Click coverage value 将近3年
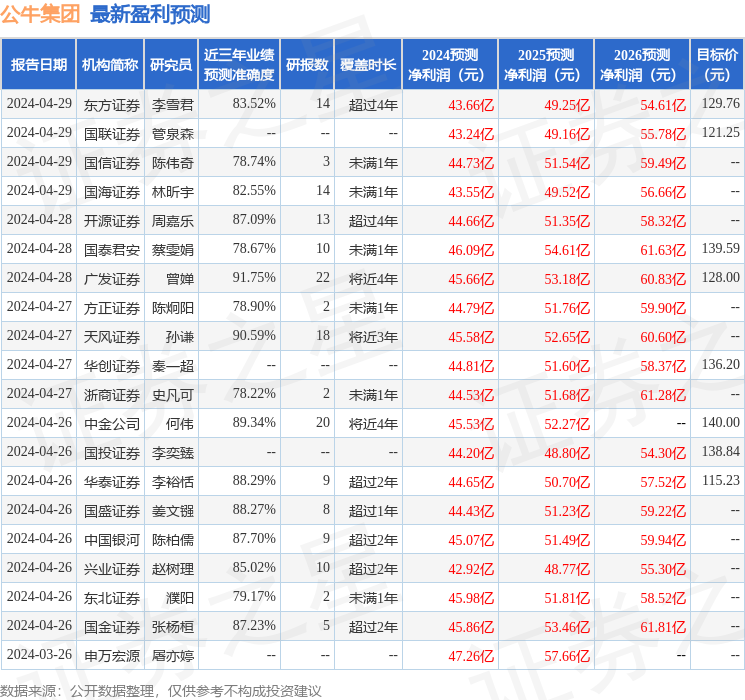 [373, 336]
